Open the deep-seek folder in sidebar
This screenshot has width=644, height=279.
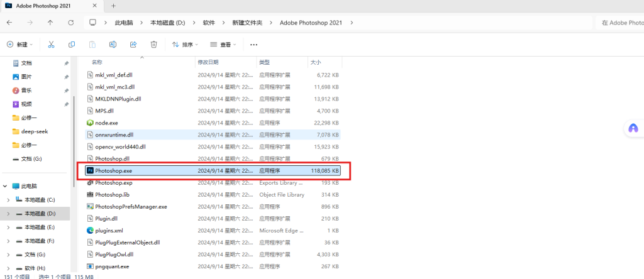[35, 131]
